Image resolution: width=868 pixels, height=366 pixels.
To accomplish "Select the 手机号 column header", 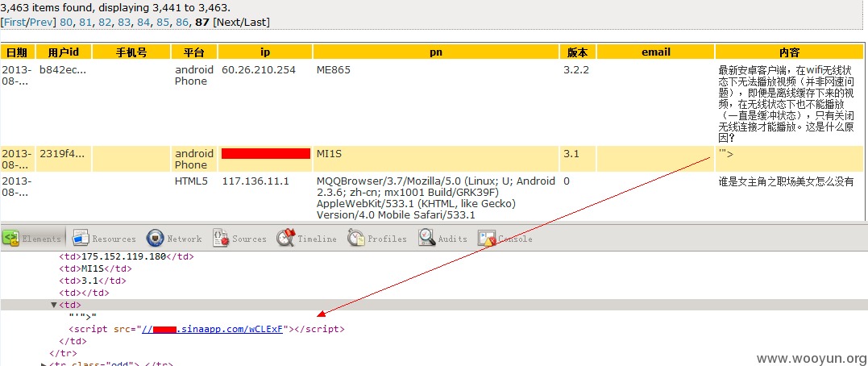I will pos(131,52).
